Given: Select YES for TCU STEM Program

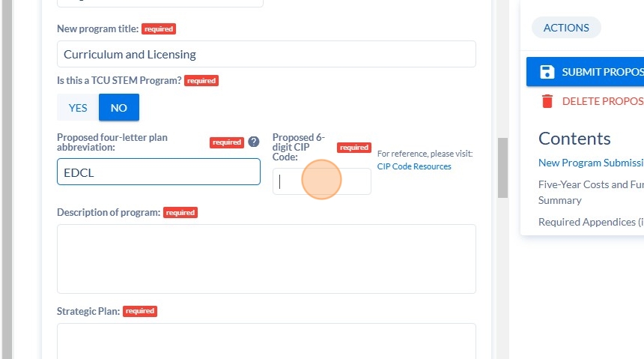Looking at the screenshot, I should (x=78, y=108).
